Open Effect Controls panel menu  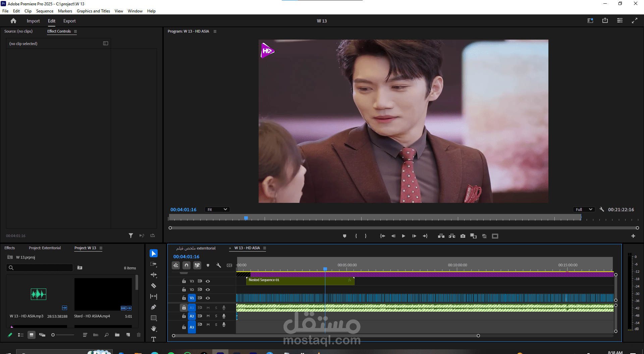(x=75, y=31)
